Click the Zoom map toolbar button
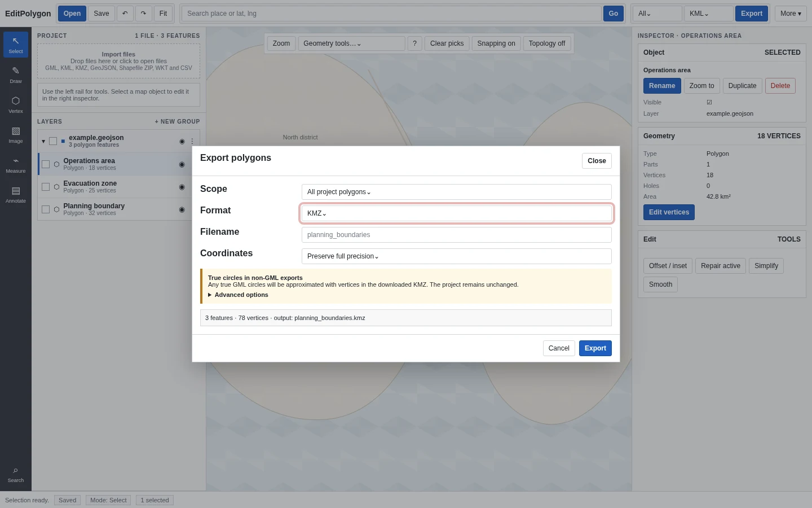The height and width of the screenshot is (508, 812). pos(281,43)
